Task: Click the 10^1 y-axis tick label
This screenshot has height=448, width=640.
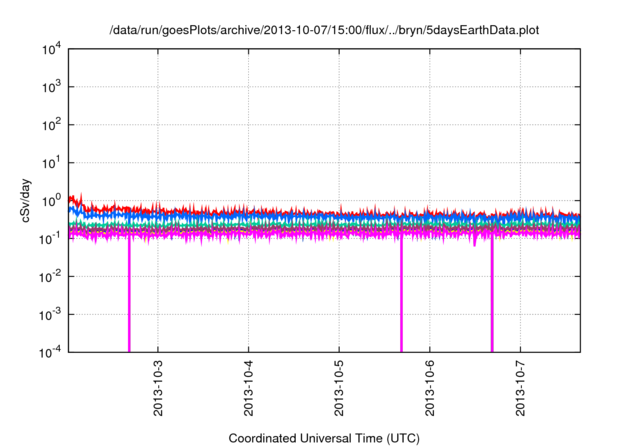Action: (52, 163)
